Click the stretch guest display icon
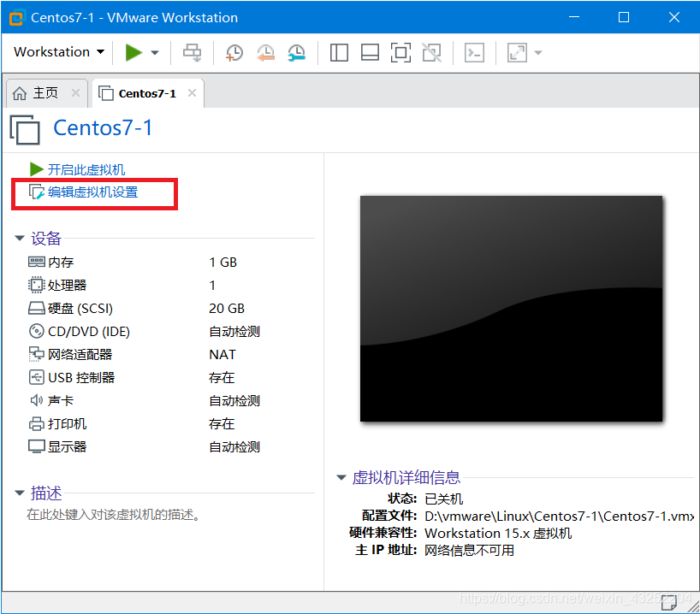 point(517,53)
